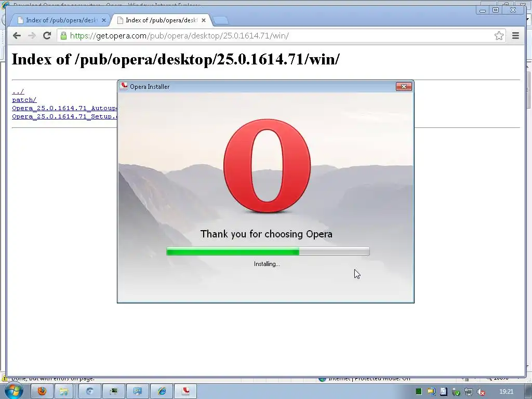
Task: Click the forward navigation arrow
Action: coord(32,36)
